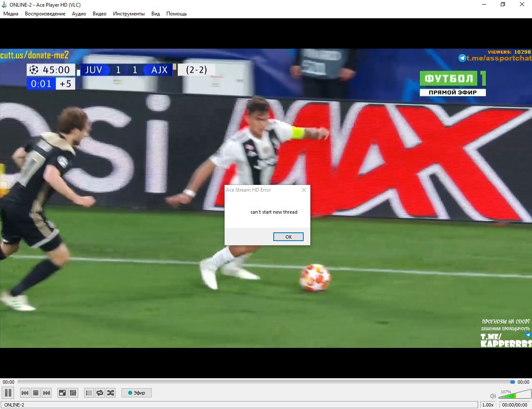
Task: Open extended settings equalizer icon
Action: click(x=73, y=393)
